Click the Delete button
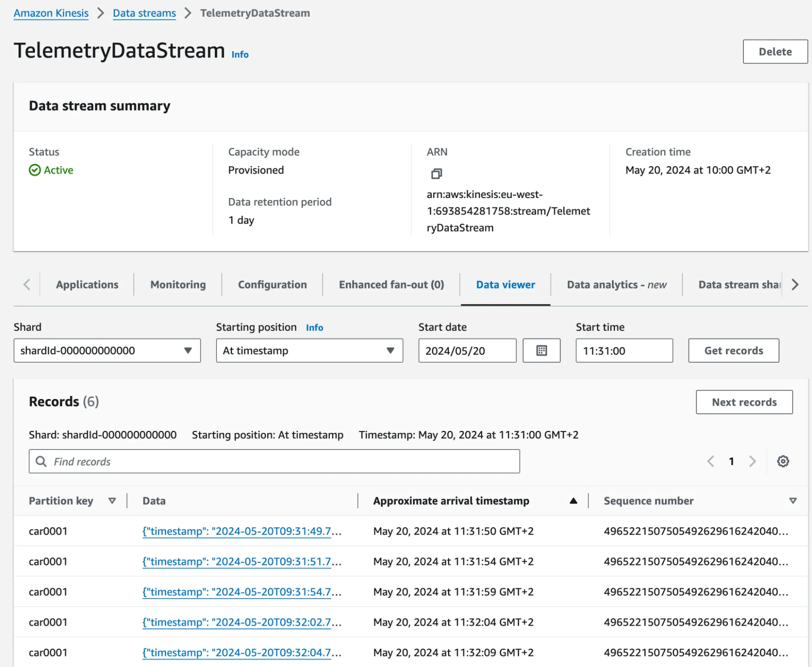The height and width of the screenshot is (667, 812). coord(775,52)
